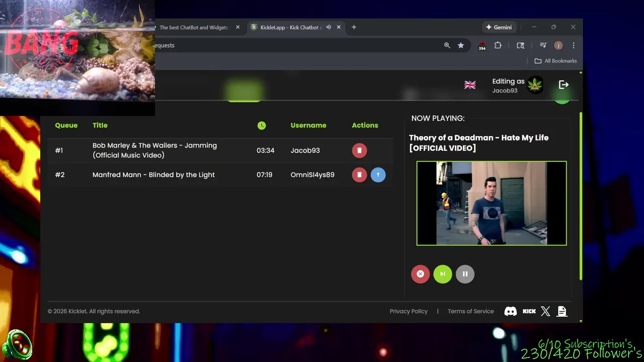The image size is (644, 362).
Task: Click the Username column header
Action: click(308, 125)
